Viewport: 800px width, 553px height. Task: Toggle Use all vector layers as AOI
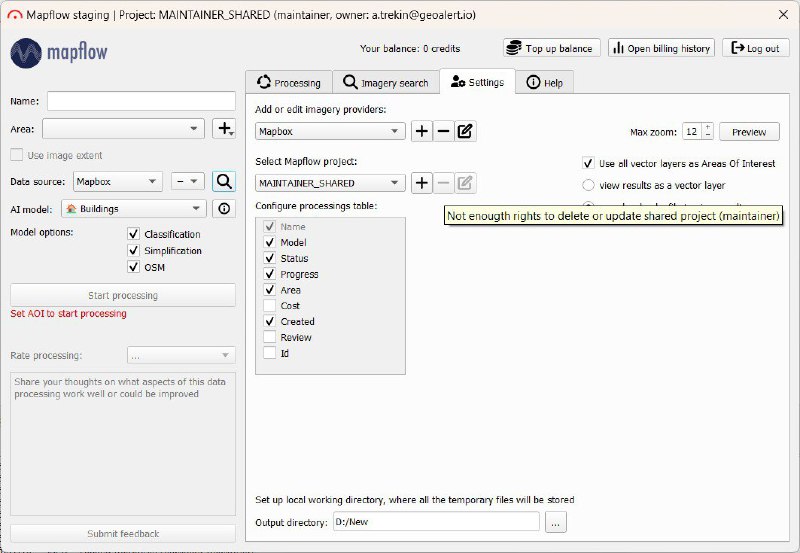[x=588, y=163]
